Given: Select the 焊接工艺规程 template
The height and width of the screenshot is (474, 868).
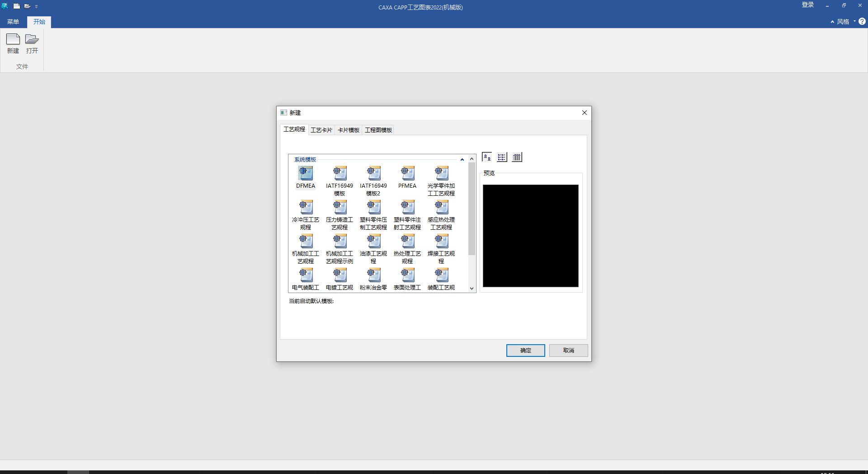Looking at the screenshot, I should point(441,249).
